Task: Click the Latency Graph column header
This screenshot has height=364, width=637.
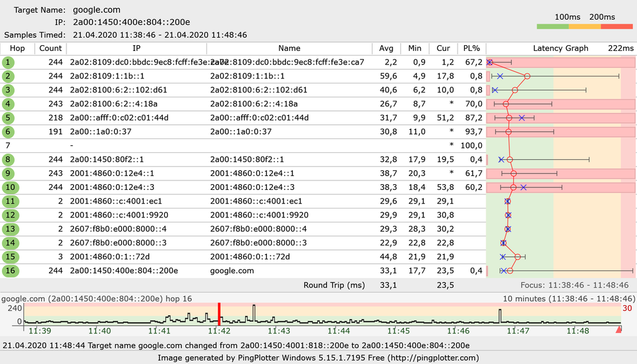Action: [x=560, y=48]
